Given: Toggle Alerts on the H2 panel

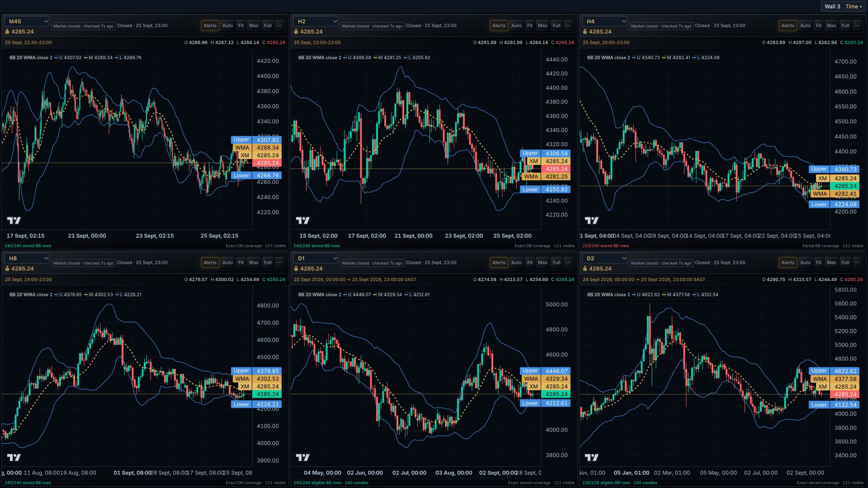Looking at the screenshot, I should pos(499,26).
